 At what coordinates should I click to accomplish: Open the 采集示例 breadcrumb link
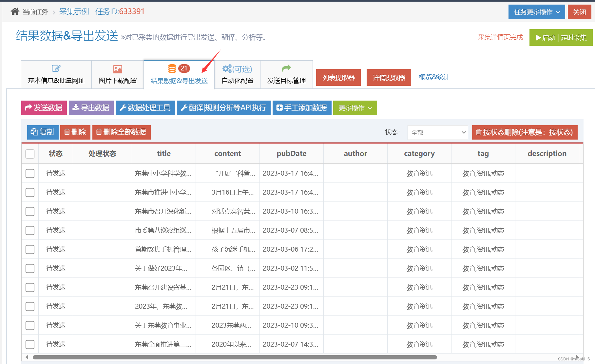pos(74,12)
